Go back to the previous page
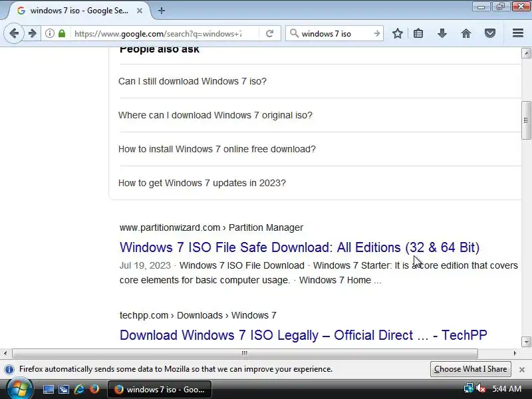Viewport: 532px width, 399px height. click(x=14, y=33)
